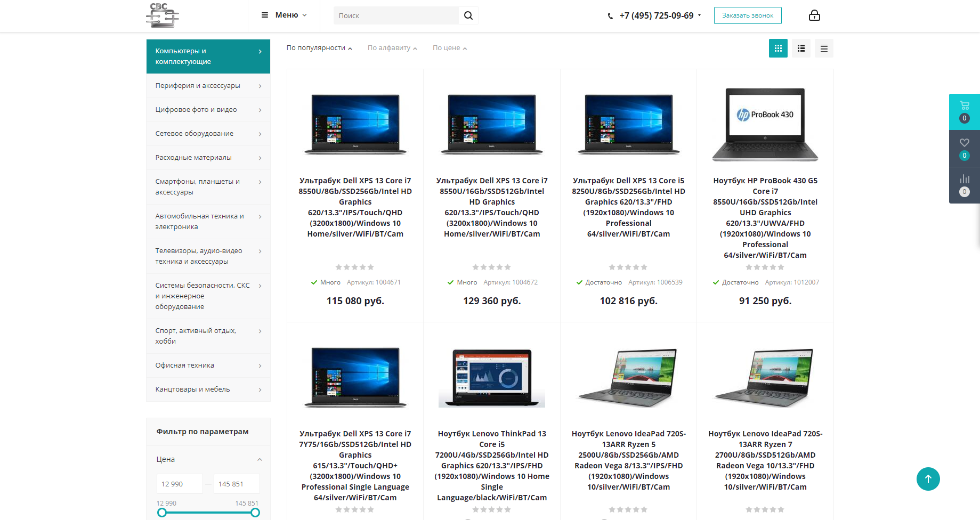Click maximum price field 145 851
Screen dimensions: 980x520
(237, 484)
